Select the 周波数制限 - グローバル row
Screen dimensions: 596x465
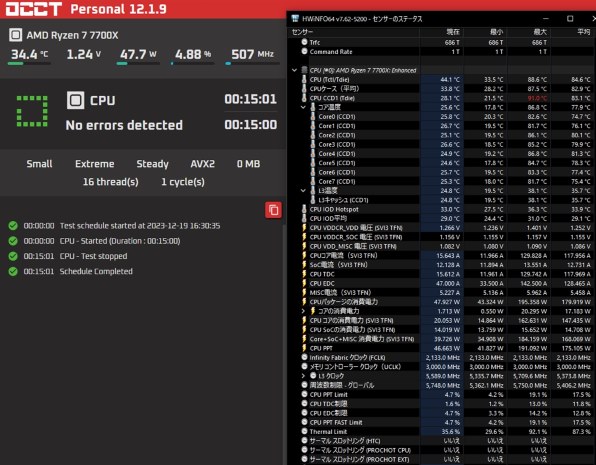click(x=442, y=385)
